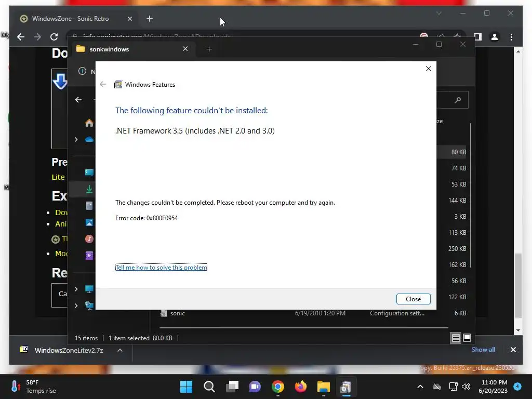Image resolution: width=532 pixels, height=399 pixels.
Task: Open Videos in Explorer sidebar
Action: pos(89,255)
